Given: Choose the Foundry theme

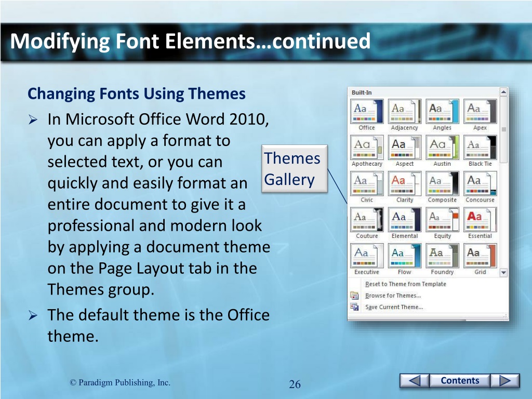Looking at the screenshot, I should point(442,256).
